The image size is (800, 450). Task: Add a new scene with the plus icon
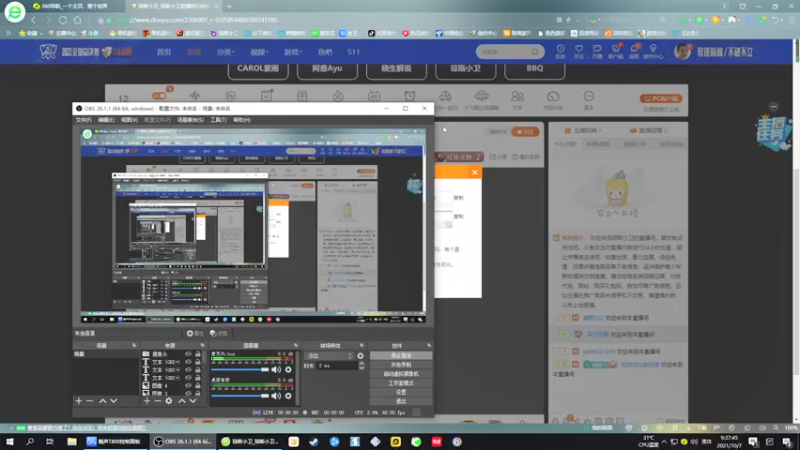(x=79, y=401)
